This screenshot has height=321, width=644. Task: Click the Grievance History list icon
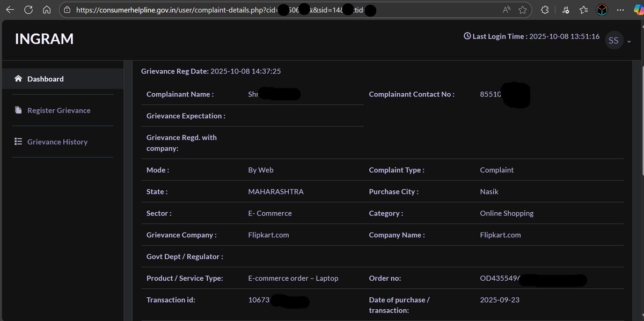pos(18,142)
